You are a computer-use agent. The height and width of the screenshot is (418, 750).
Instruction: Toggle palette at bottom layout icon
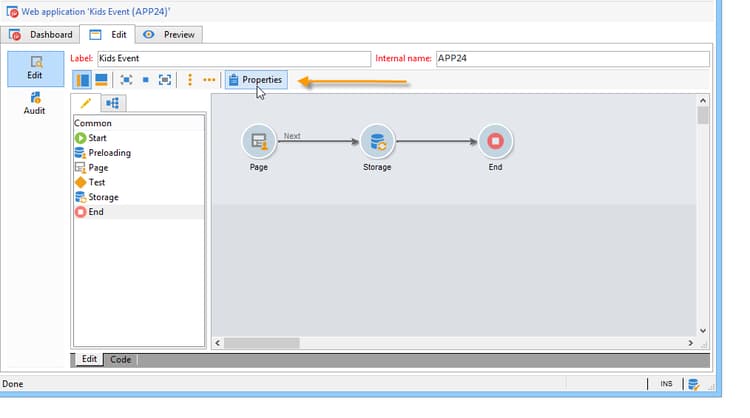101,80
